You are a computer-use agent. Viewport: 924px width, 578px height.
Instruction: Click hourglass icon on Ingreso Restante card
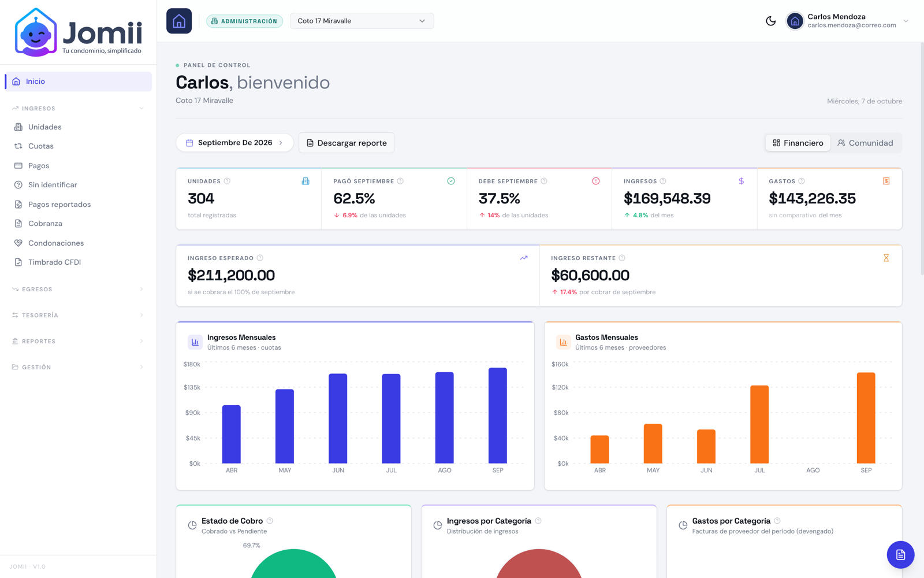(x=886, y=258)
